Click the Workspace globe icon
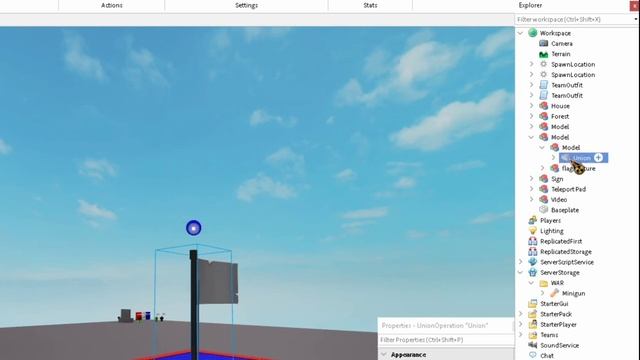This screenshot has width=640, height=360. point(532,33)
